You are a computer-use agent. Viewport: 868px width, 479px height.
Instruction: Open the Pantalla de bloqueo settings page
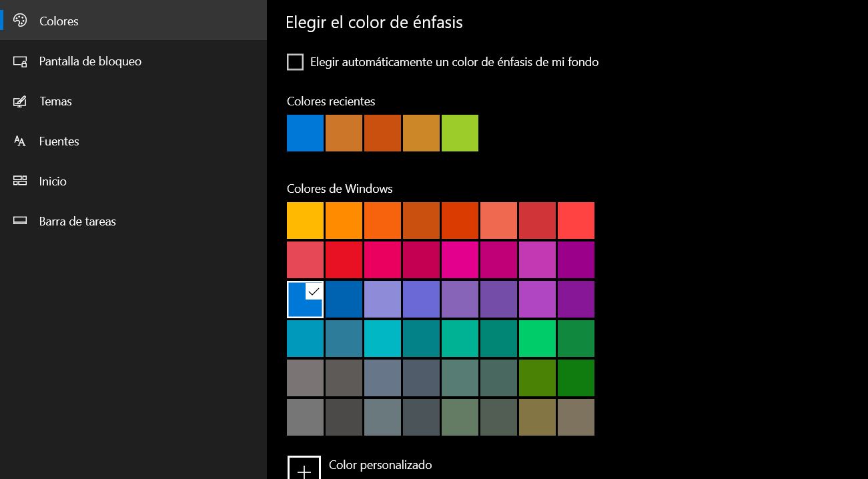click(90, 61)
